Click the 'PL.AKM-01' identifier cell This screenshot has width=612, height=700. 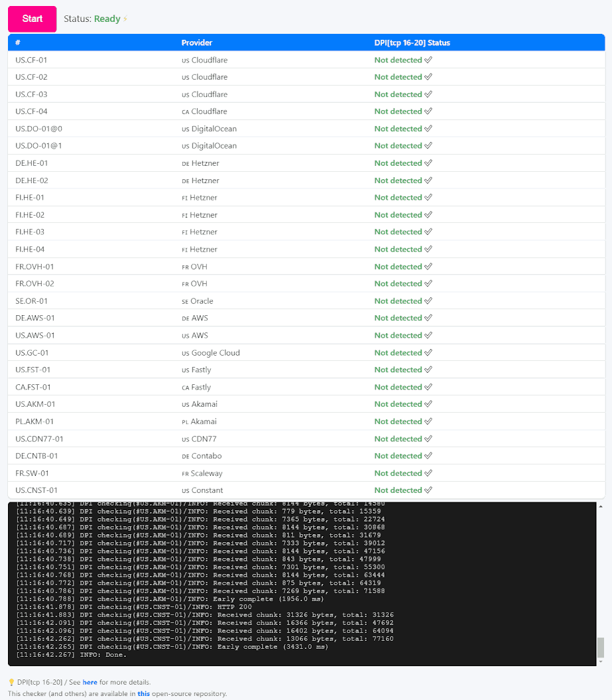pyautogui.click(x=34, y=421)
